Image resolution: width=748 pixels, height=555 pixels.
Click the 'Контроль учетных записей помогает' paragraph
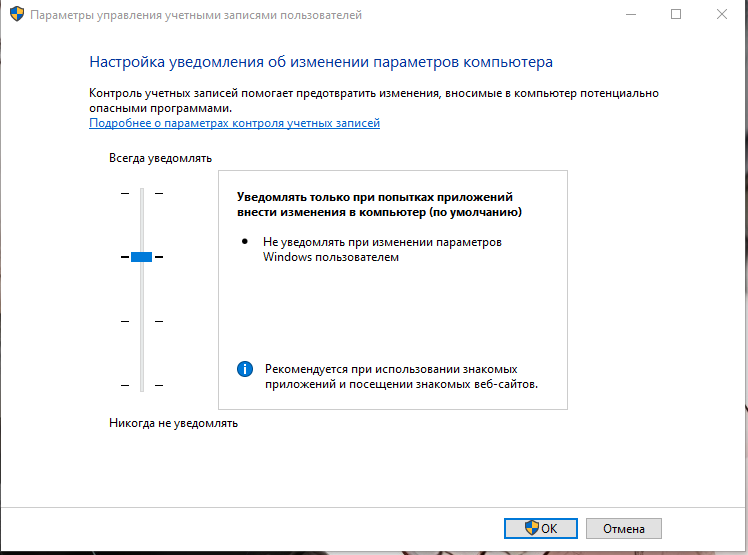[x=373, y=99]
